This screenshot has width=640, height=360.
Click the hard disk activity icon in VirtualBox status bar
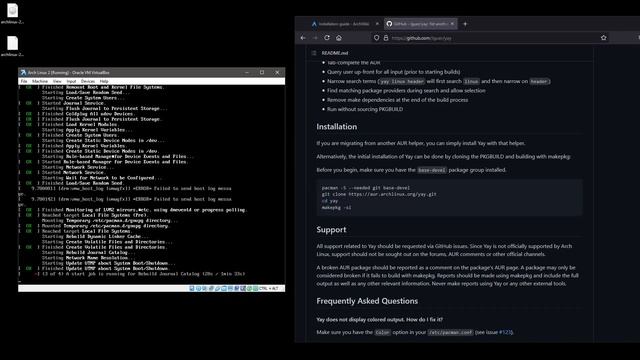(x=192, y=289)
